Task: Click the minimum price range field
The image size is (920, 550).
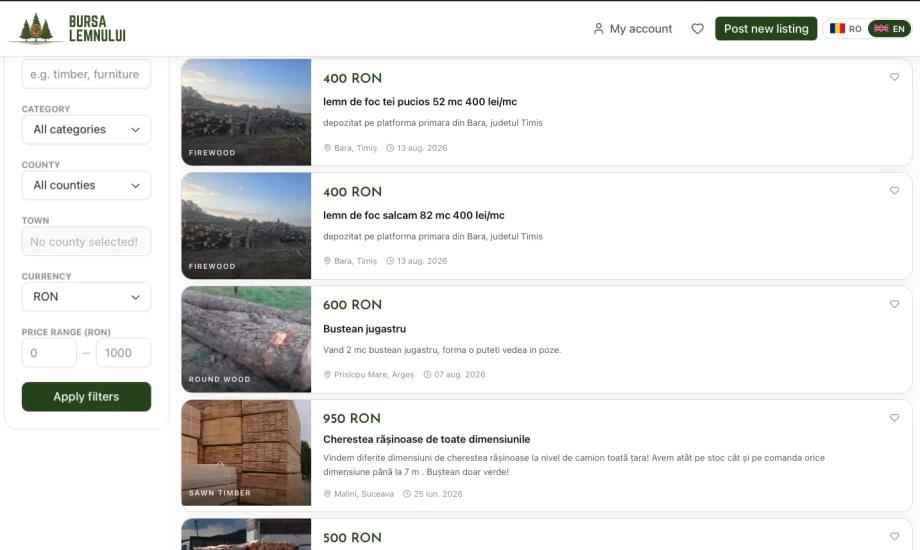Action: pos(49,353)
